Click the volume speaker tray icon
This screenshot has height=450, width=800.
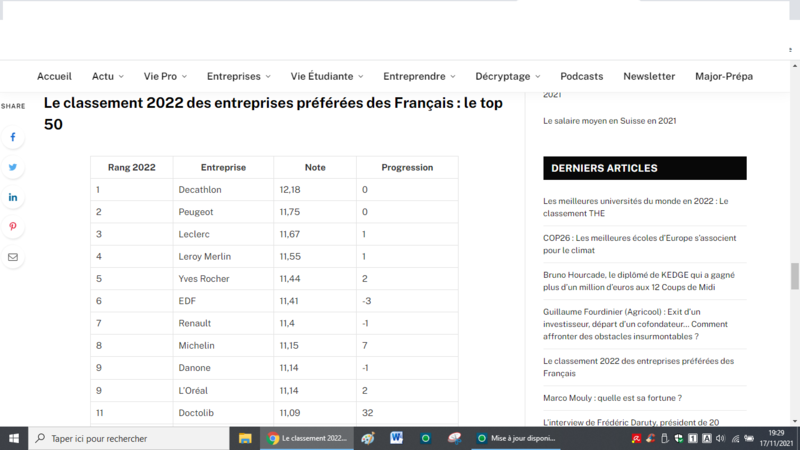coord(720,438)
